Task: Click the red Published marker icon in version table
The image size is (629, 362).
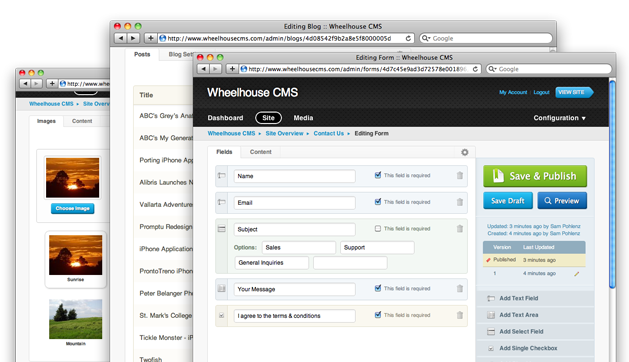Action: coord(488,260)
